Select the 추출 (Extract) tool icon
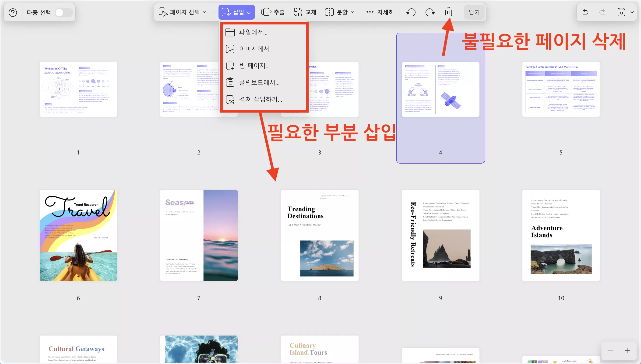Viewport: 641px width, 364px height. coord(266,12)
